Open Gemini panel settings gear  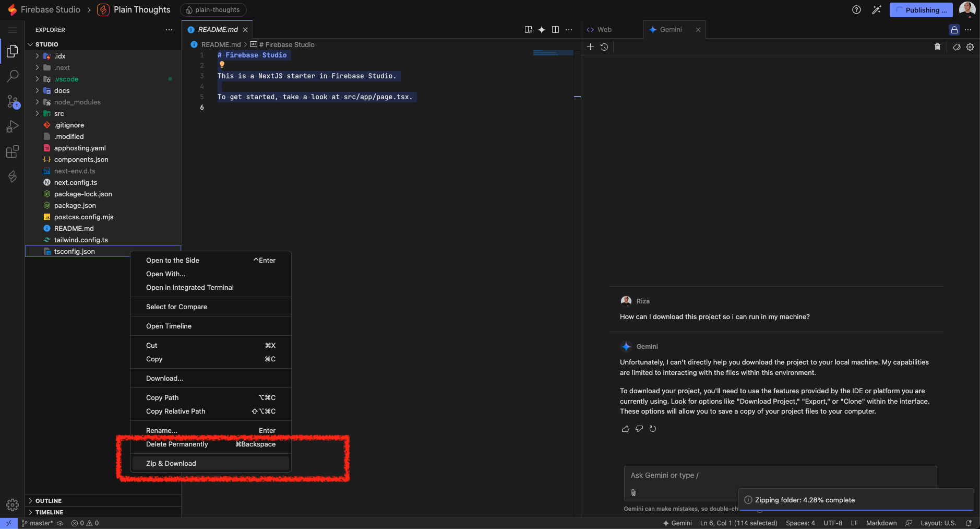point(970,47)
